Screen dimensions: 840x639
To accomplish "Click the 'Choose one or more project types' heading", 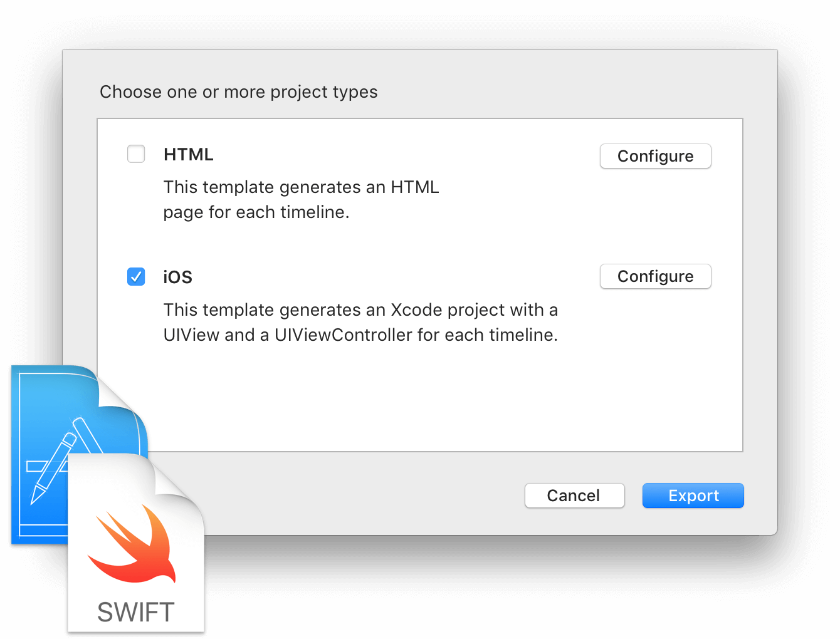I will pyautogui.click(x=239, y=92).
